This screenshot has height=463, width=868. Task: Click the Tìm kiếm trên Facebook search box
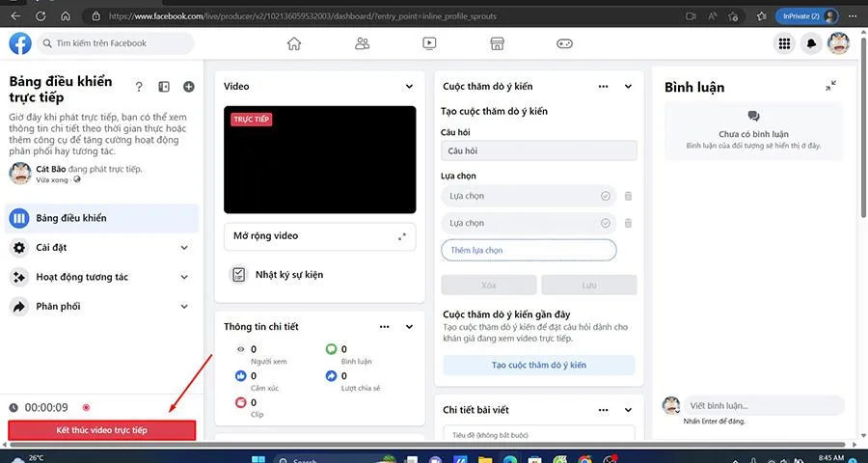click(x=116, y=43)
